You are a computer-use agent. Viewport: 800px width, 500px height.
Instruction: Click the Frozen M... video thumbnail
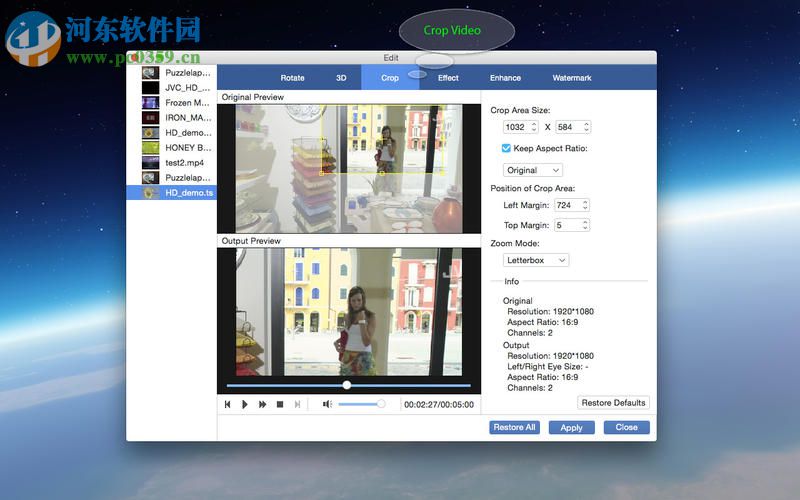(151, 103)
